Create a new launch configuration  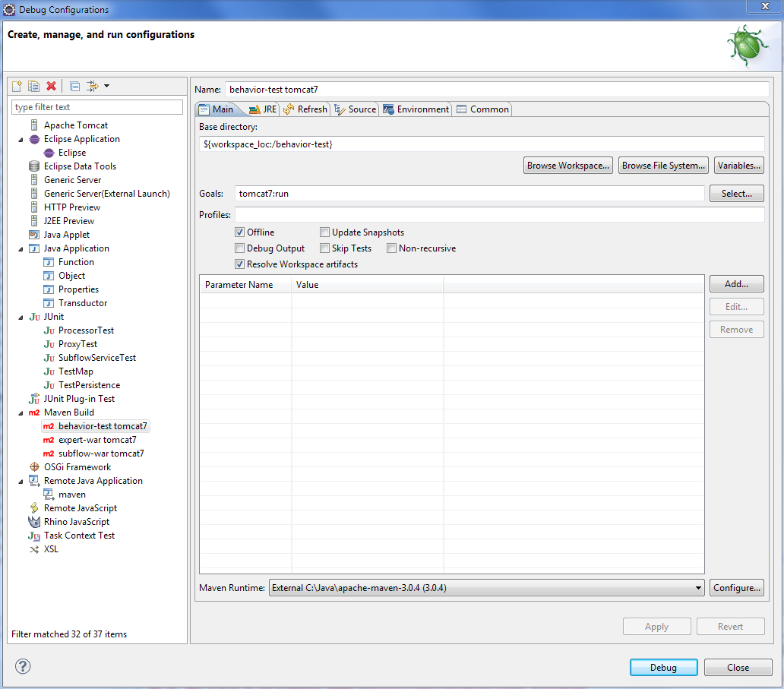pyautogui.click(x=17, y=86)
